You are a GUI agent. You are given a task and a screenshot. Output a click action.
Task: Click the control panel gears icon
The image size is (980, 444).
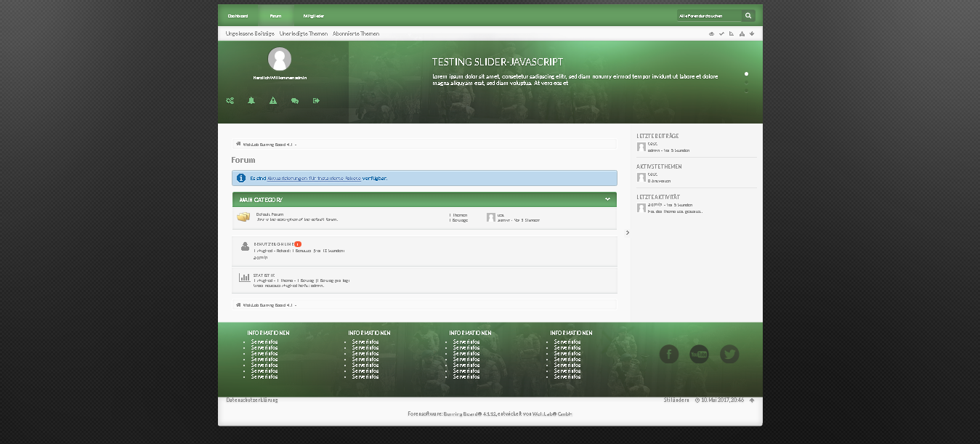pyautogui.click(x=230, y=101)
